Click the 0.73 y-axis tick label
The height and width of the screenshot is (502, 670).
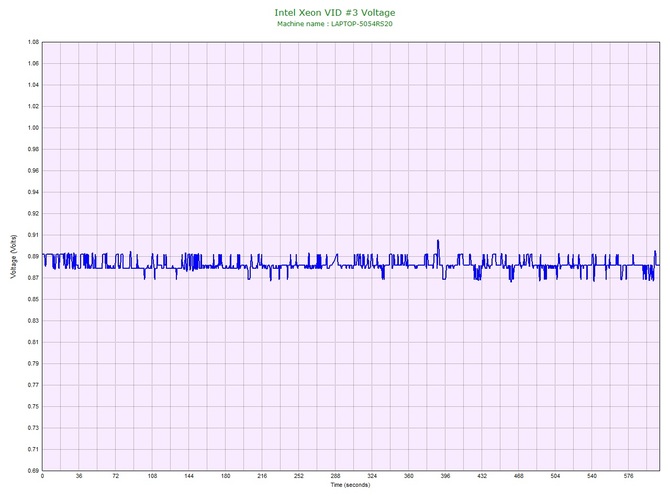point(33,428)
